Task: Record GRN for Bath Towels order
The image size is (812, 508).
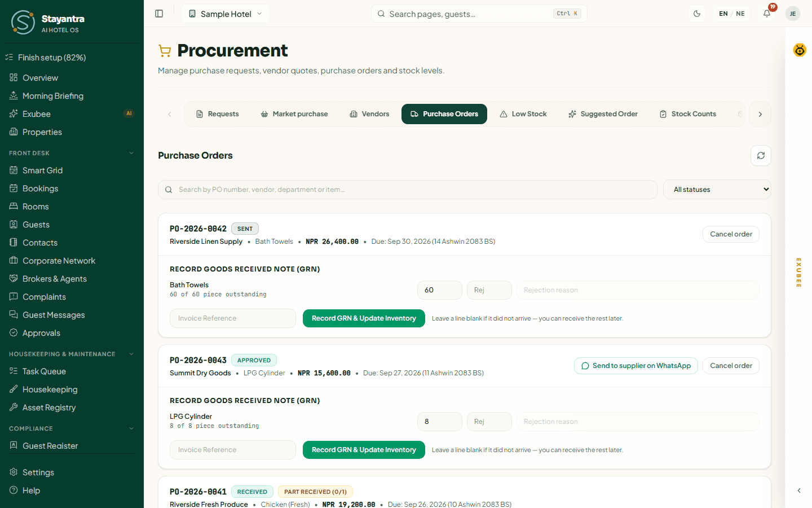Action: pyautogui.click(x=364, y=318)
